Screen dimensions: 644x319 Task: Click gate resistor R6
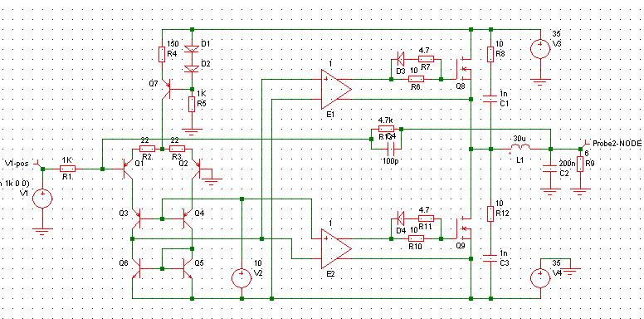pos(416,79)
